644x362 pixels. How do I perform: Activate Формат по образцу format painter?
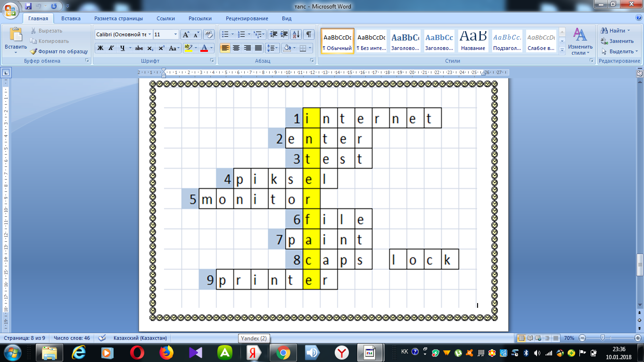point(59,51)
